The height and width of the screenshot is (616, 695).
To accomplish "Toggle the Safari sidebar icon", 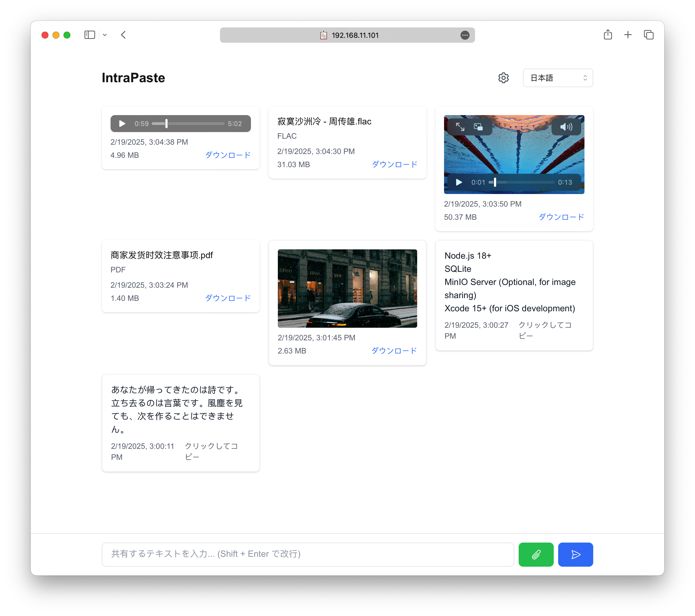I will [x=89, y=35].
